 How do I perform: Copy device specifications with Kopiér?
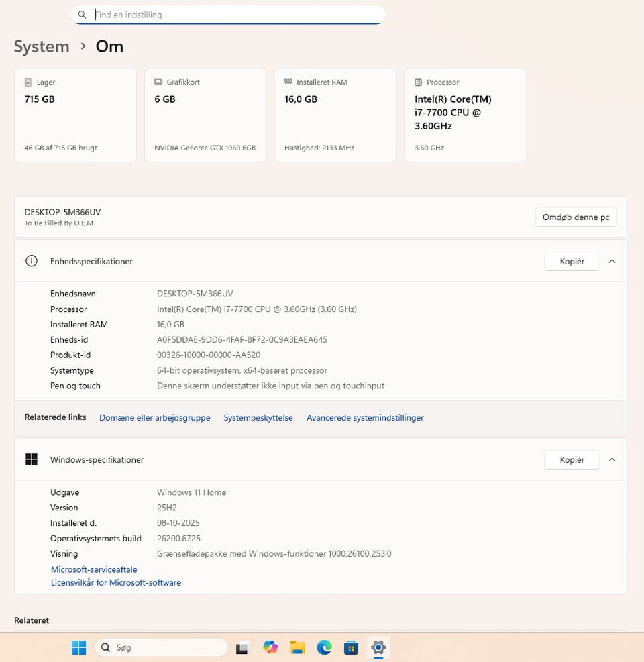[572, 262]
